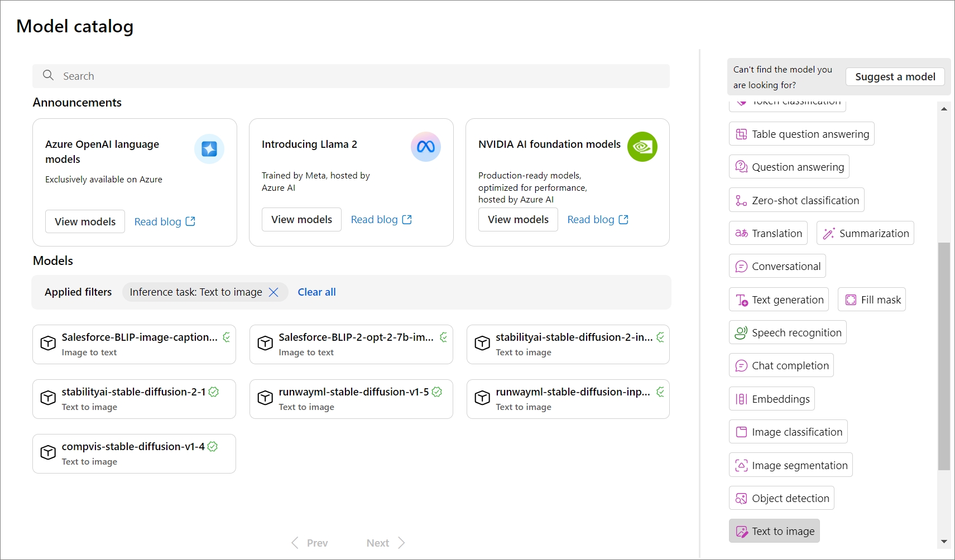Click the search magnifier icon
The width and height of the screenshot is (955, 560).
[x=49, y=75]
